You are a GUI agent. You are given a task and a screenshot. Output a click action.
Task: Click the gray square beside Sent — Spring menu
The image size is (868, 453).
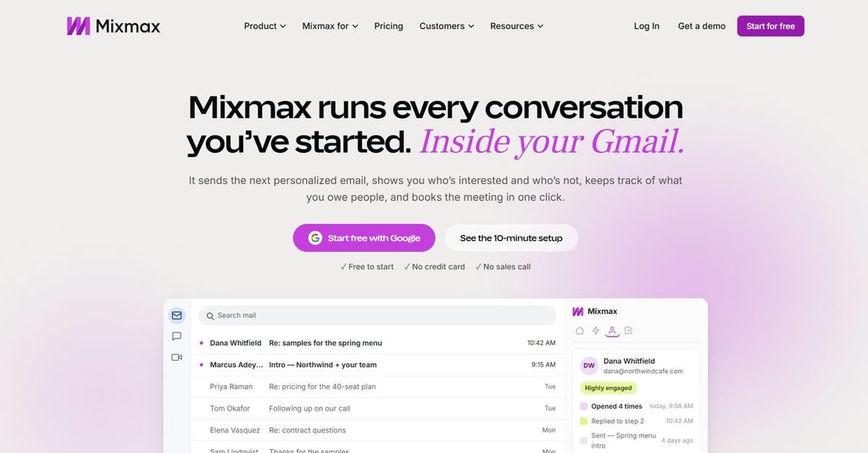coord(583,441)
